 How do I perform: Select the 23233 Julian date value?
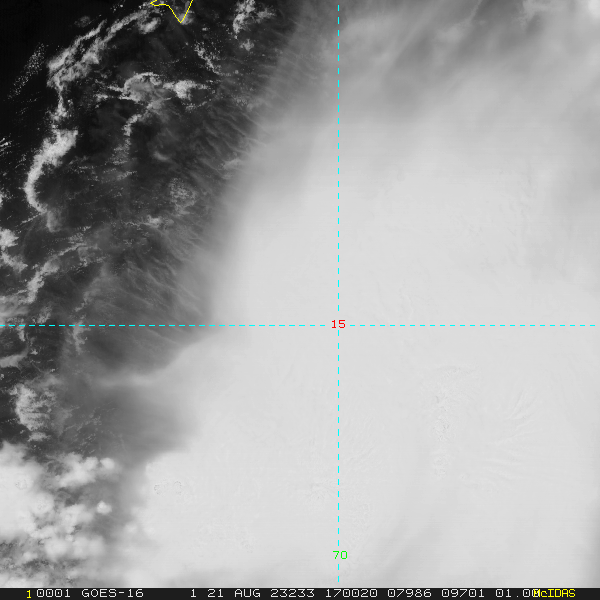[x=292, y=593]
